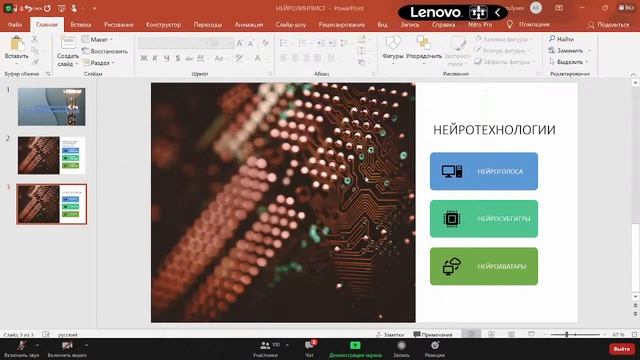Click the teal НЕЙРОСУБТИТРЫ card
Screen dimensions: 640x360
click(484, 219)
